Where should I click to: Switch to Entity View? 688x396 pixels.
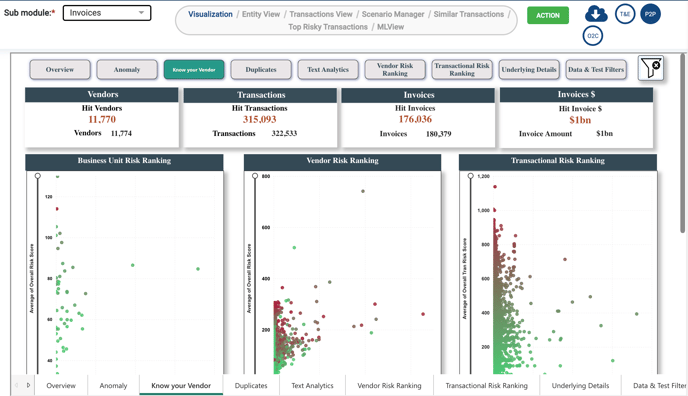[261, 14]
